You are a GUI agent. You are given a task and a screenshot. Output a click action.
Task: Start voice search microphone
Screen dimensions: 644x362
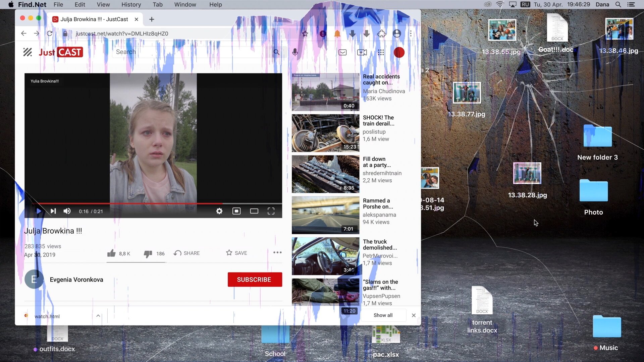point(295,52)
